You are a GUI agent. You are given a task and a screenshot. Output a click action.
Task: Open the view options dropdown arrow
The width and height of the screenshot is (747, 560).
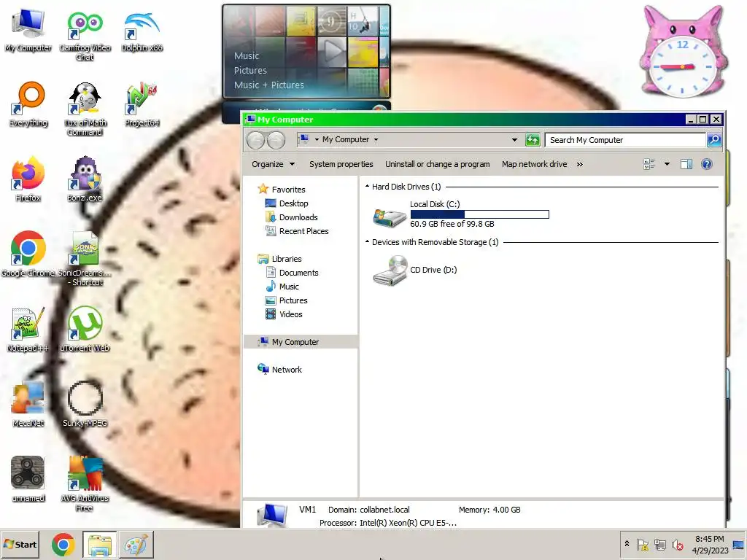point(667,164)
